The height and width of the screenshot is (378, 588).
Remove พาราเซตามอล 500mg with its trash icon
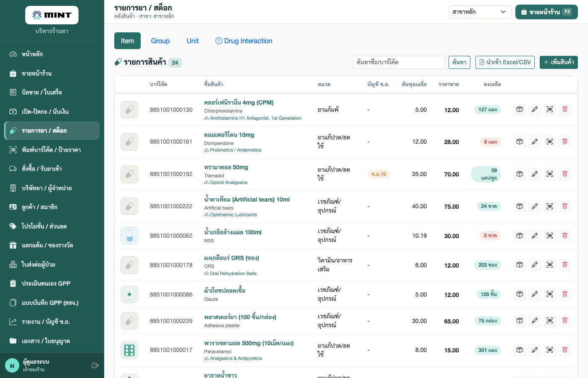tap(565, 350)
